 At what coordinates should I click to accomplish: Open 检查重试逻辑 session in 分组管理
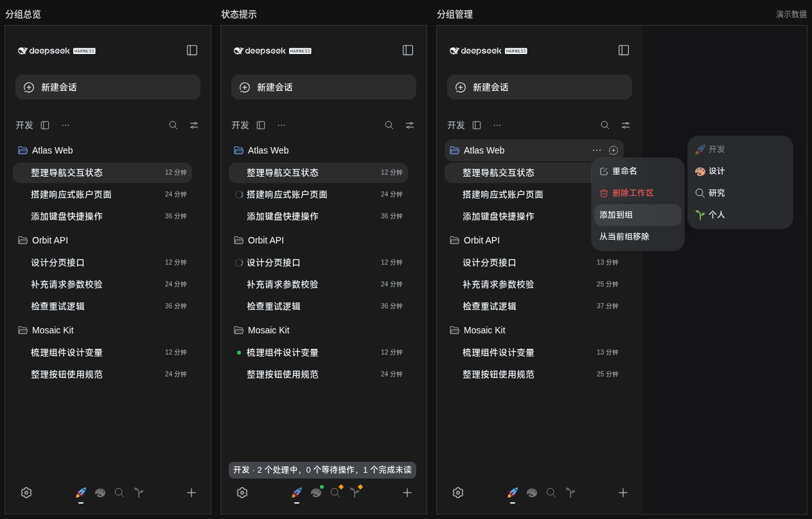tap(534, 306)
